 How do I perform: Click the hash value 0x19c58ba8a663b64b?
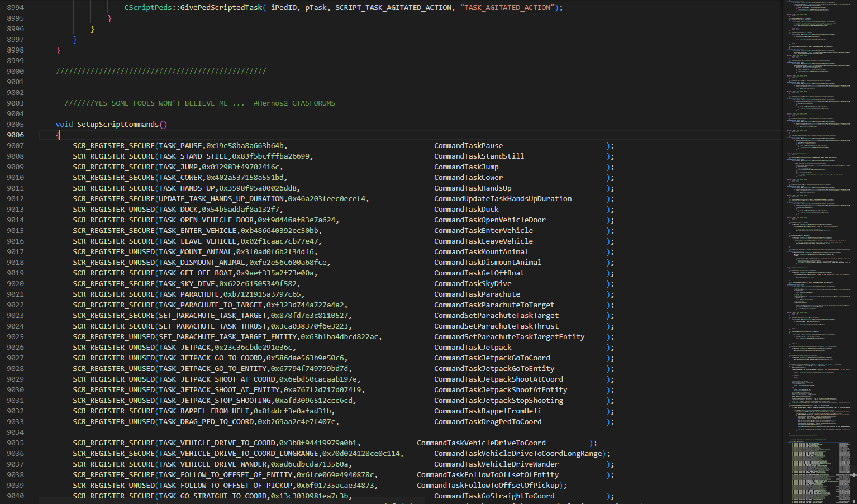tap(245, 146)
